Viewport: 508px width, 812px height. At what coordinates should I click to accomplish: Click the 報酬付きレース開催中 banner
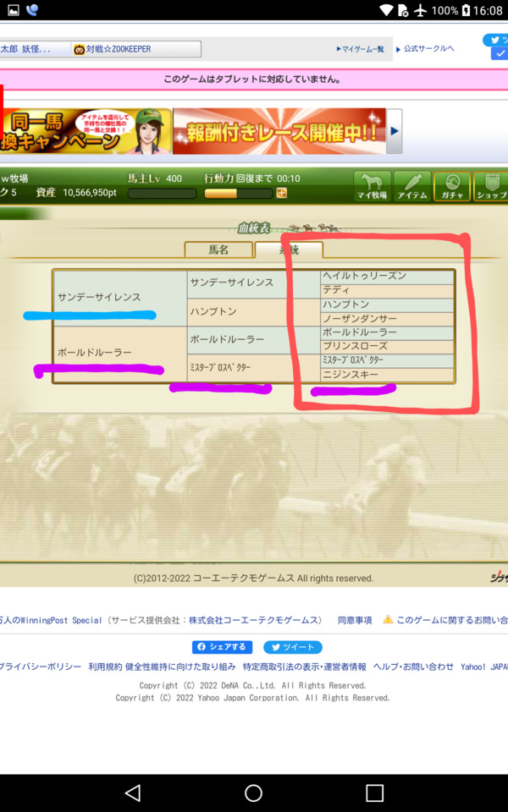click(279, 131)
